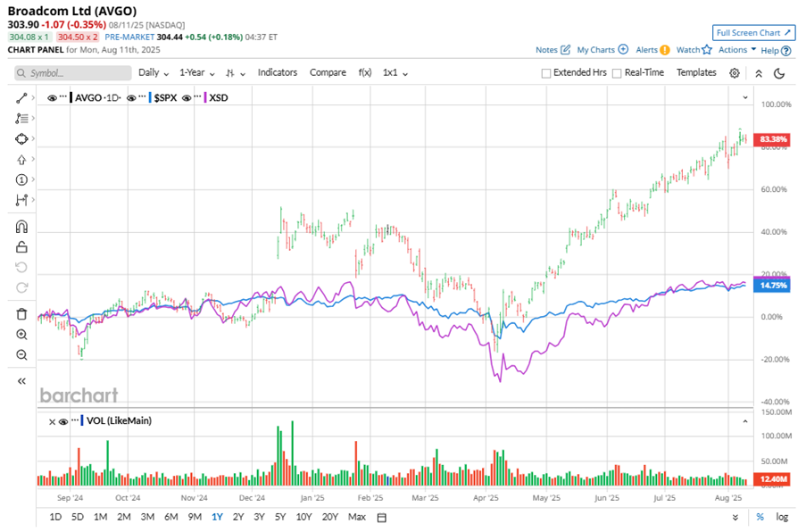Image resolution: width=806 pixels, height=532 pixels.
Task: Toggle XSD series visibility eye
Action: pyautogui.click(x=187, y=97)
